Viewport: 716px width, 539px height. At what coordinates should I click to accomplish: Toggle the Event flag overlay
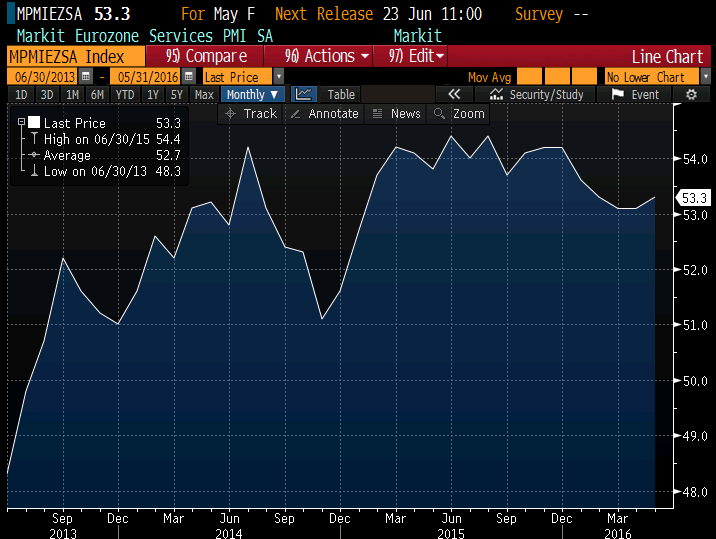pos(634,95)
